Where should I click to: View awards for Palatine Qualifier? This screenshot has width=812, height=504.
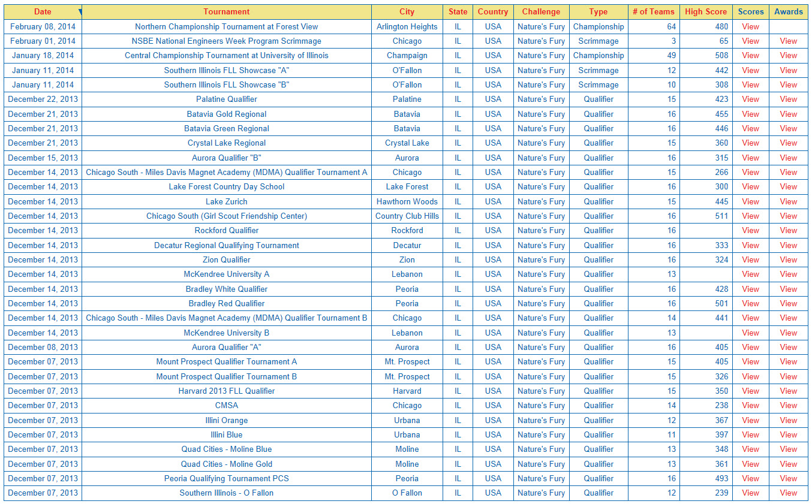[x=788, y=99]
